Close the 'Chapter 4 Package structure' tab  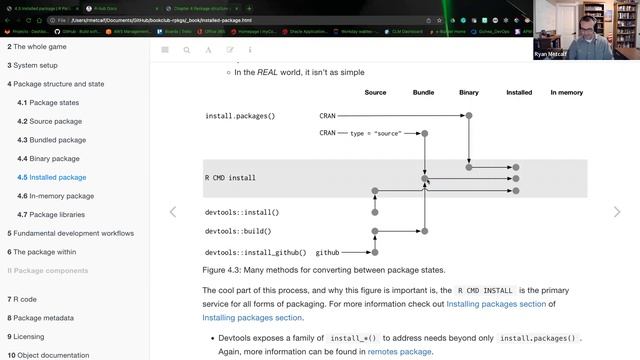tap(236, 8)
